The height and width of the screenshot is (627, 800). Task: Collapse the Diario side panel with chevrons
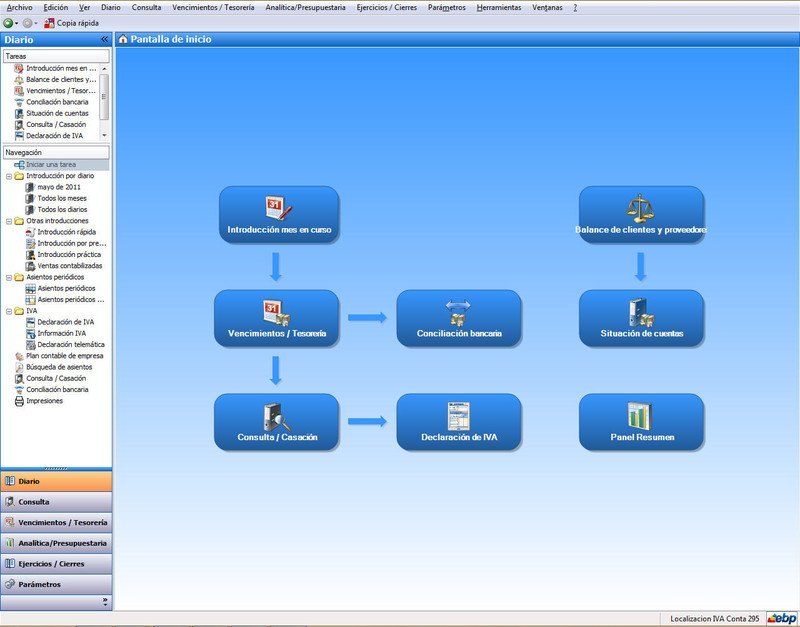(x=105, y=39)
